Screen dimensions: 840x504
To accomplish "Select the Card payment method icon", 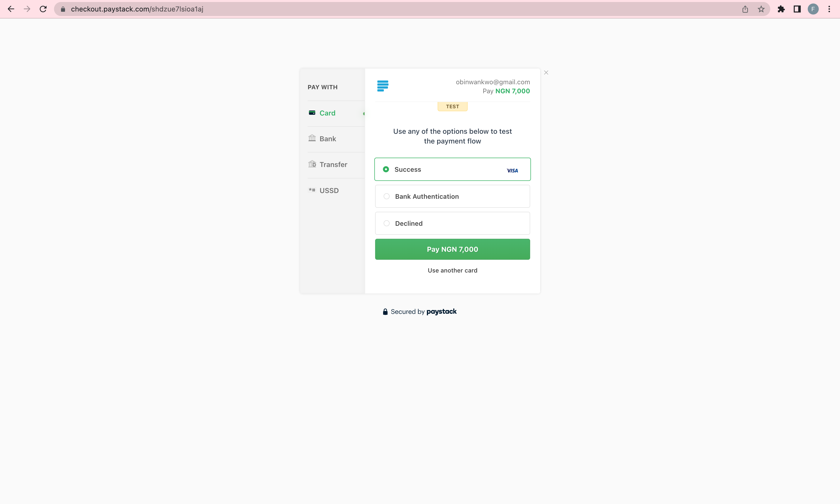I will (x=312, y=113).
